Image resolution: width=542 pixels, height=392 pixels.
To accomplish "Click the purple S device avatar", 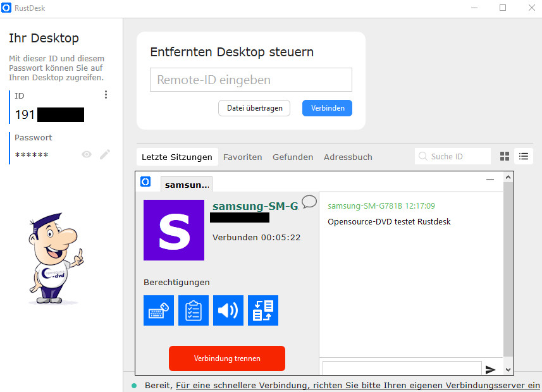I will coord(174,230).
